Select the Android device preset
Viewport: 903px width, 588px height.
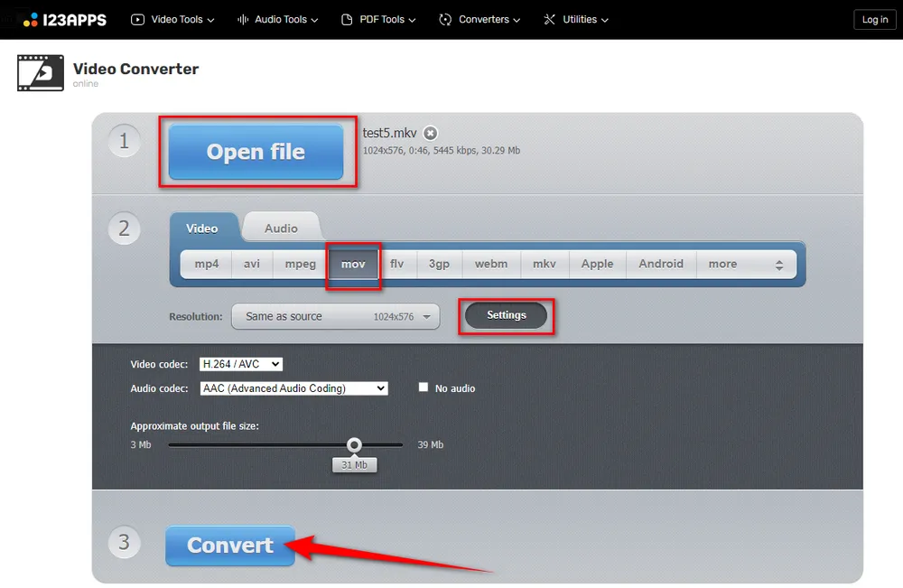661,264
